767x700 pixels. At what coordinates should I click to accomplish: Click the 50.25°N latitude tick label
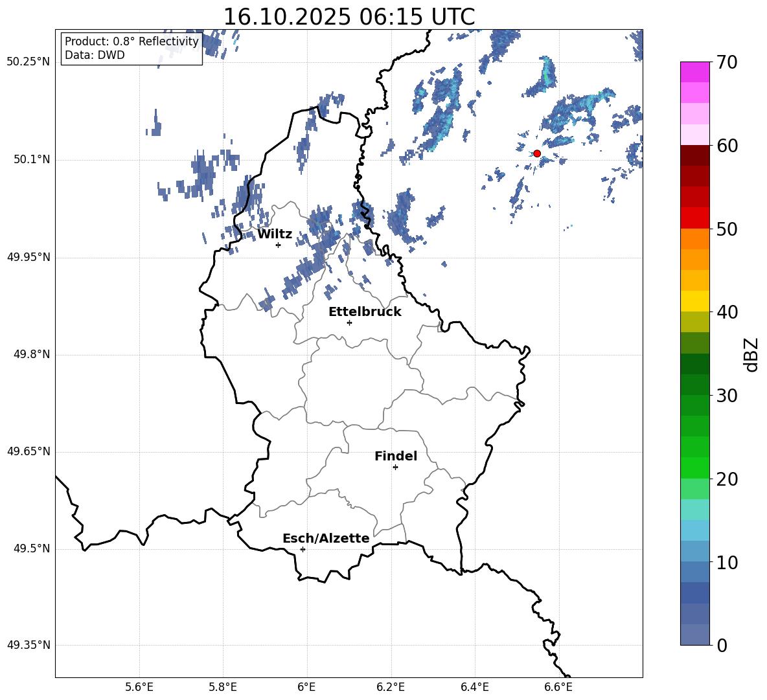pyautogui.click(x=29, y=62)
